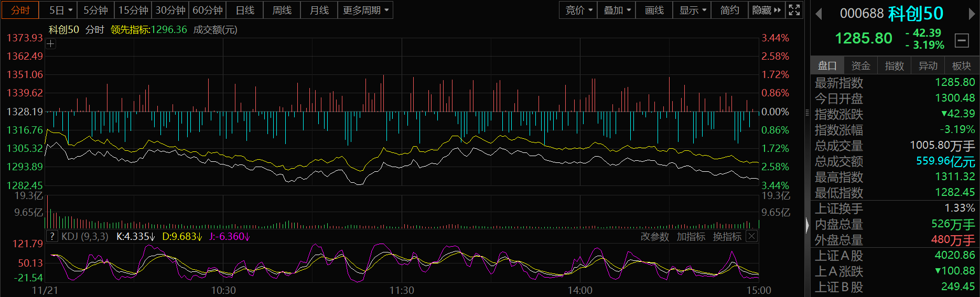Open the 更多周期 dropdown
This screenshot has width=980, height=297.
tap(365, 10)
